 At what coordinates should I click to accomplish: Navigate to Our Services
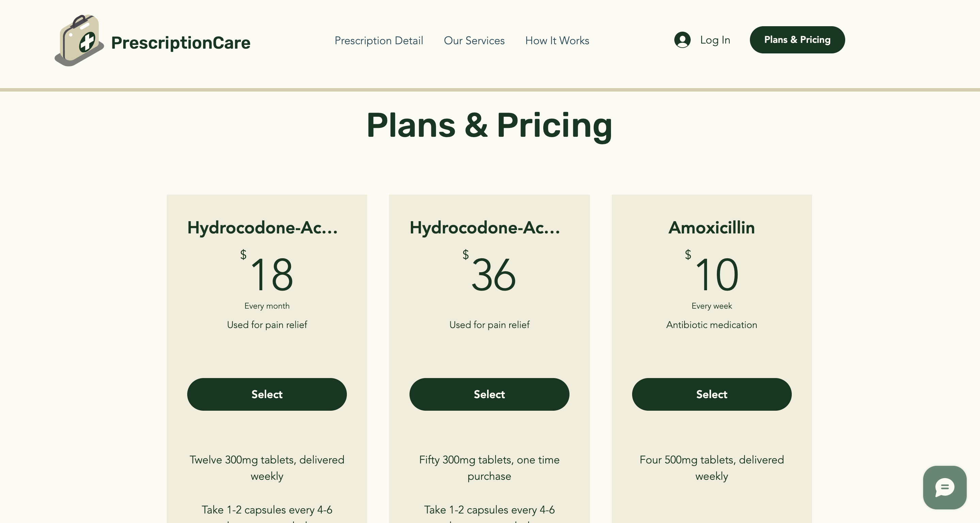474,40
